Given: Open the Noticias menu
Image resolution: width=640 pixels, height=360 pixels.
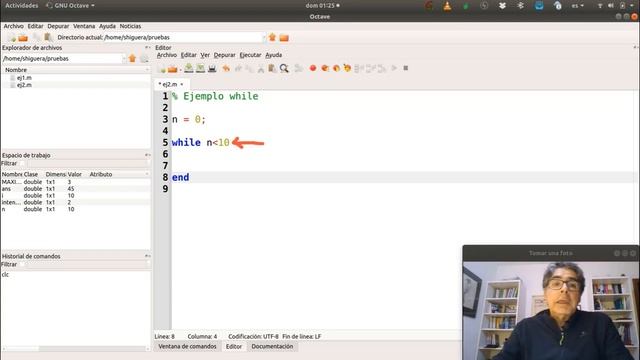Looking at the screenshot, I should 130,26.
